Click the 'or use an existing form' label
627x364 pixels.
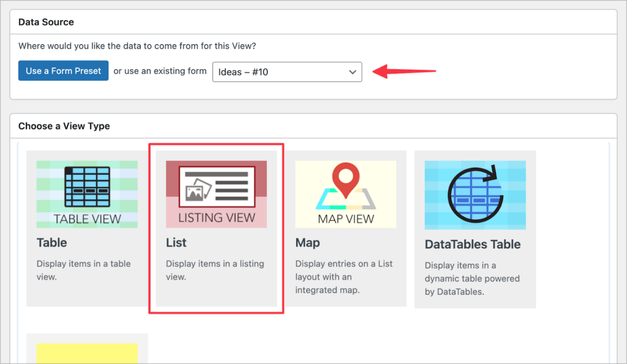[160, 71]
